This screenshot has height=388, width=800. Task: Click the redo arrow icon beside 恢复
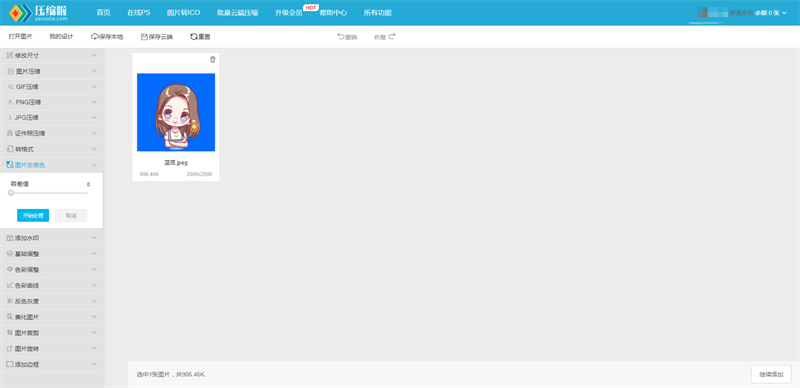pyautogui.click(x=392, y=37)
